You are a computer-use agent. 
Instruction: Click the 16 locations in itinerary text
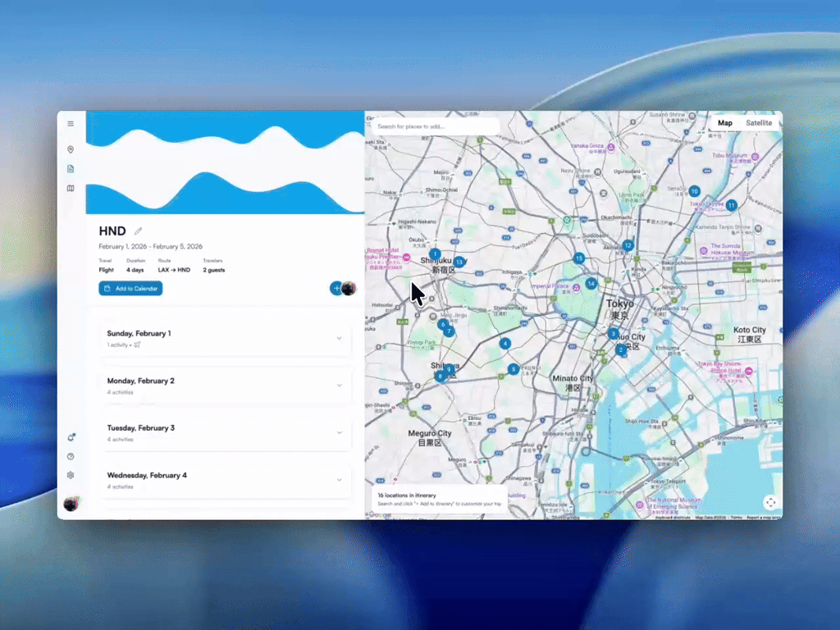coord(407,495)
